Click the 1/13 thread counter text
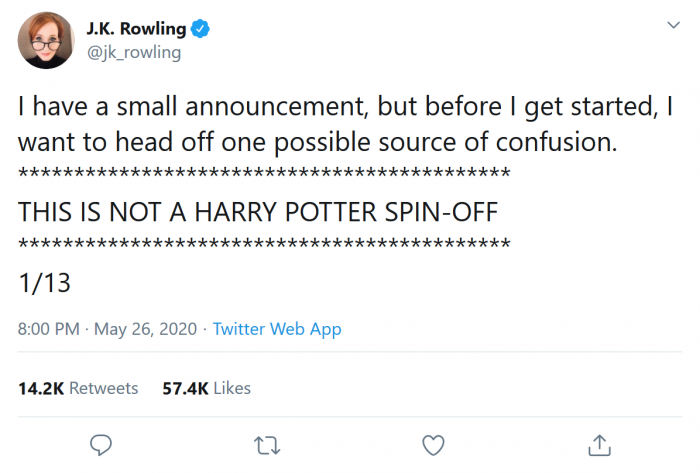700x473 pixels. (45, 282)
